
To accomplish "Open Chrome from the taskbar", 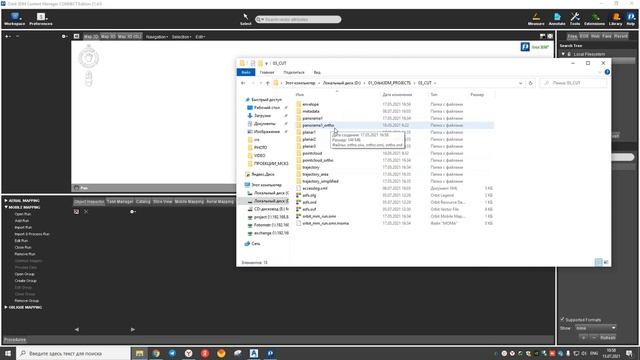I will click(156, 353).
